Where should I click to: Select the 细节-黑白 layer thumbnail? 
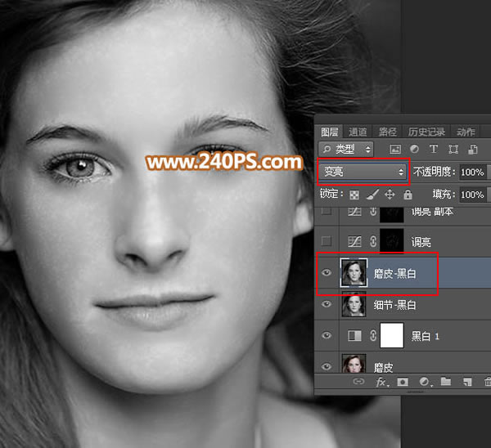pos(354,304)
